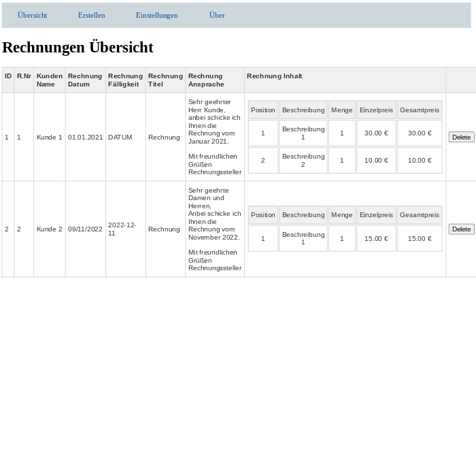Click the Rechnung Titel column header
The height and width of the screenshot is (454, 476).
[x=165, y=80]
